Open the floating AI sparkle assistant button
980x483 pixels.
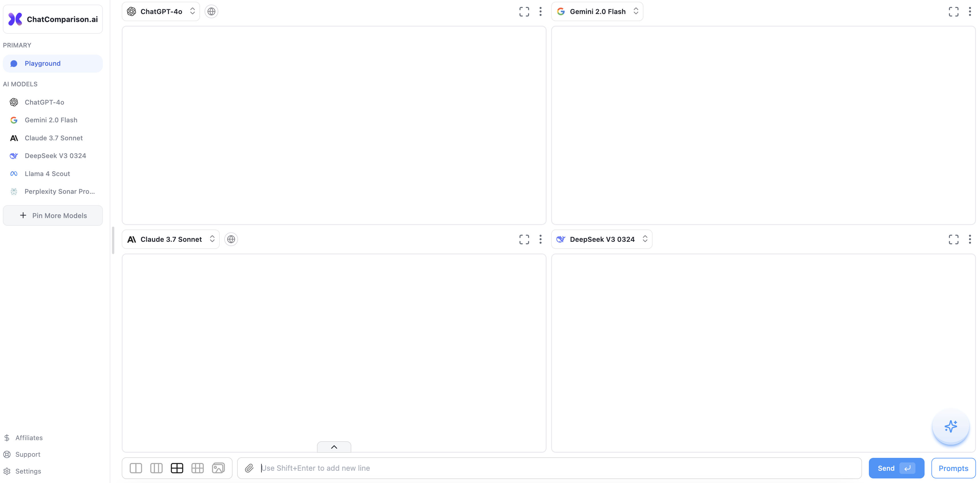pyautogui.click(x=950, y=427)
